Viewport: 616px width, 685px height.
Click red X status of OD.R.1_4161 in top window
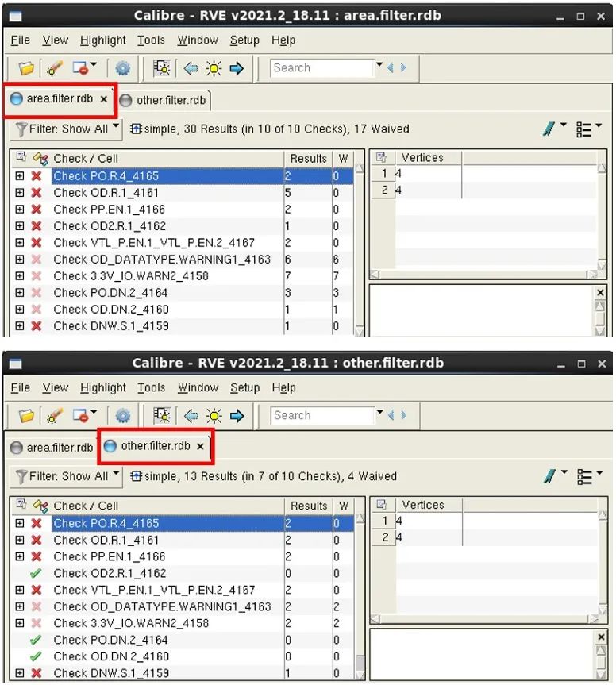pos(37,193)
